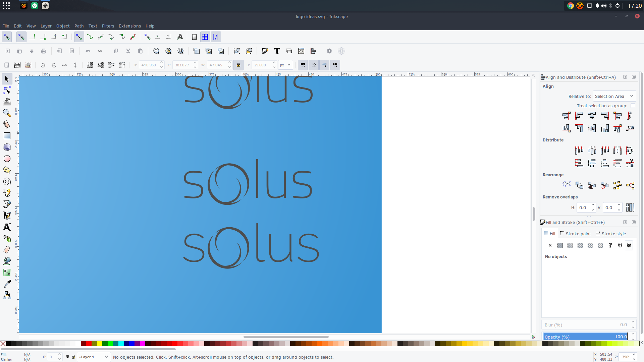Open the Layer 1 selector dropdown
This screenshot has width=644, height=362.
tap(94, 357)
